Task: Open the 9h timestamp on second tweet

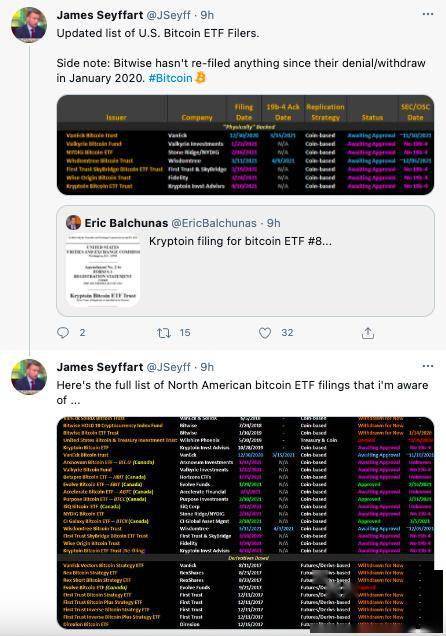Action: (207, 367)
